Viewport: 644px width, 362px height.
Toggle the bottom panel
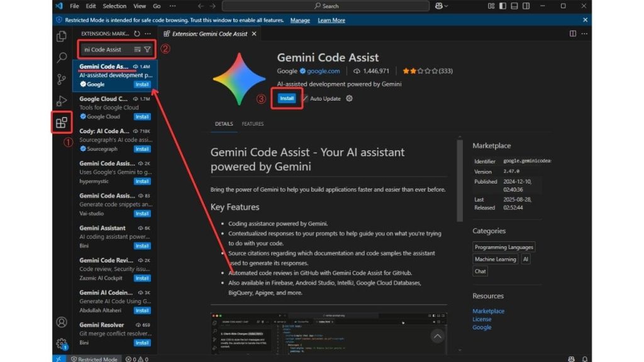tap(514, 6)
